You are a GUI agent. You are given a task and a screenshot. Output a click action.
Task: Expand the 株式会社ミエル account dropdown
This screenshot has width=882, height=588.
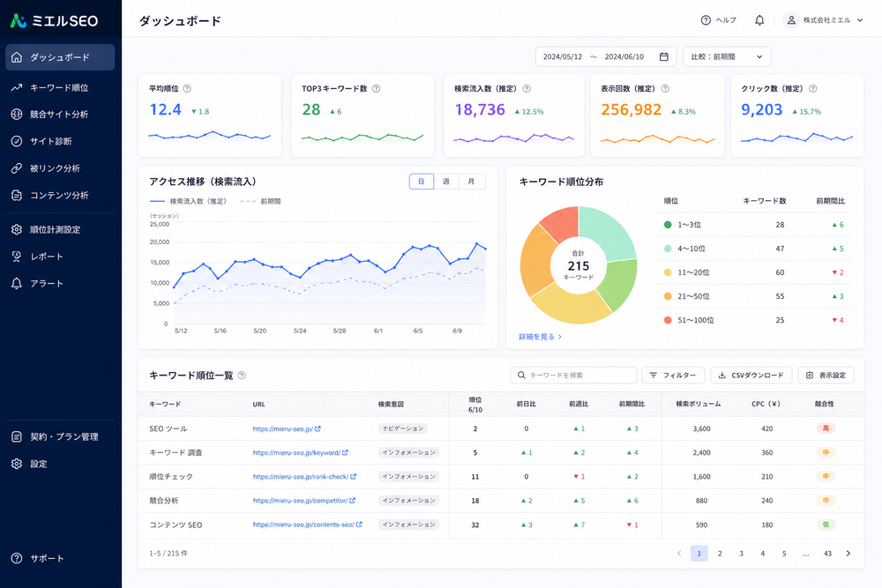click(860, 20)
